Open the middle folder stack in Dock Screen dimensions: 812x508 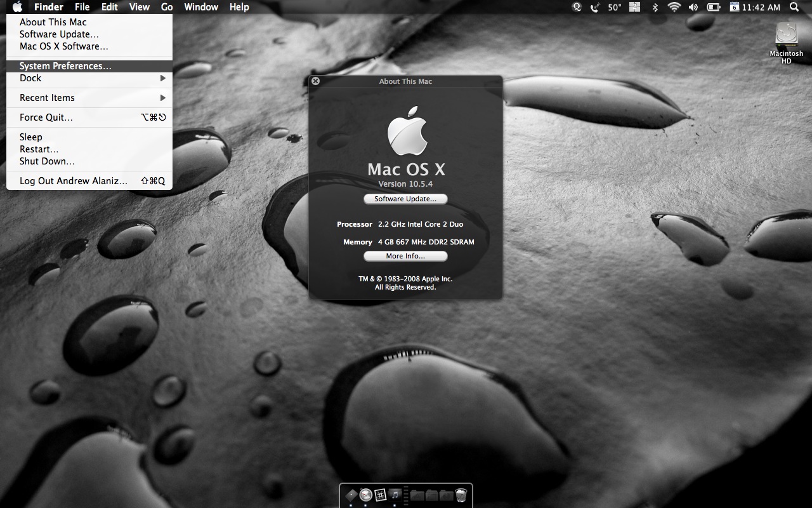pos(432,495)
